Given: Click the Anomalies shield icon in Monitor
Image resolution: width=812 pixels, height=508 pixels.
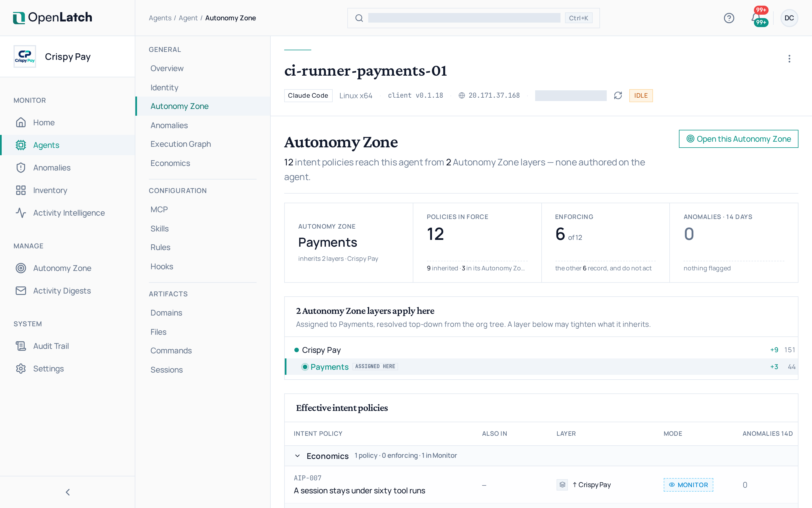Looking at the screenshot, I should pos(21,167).
